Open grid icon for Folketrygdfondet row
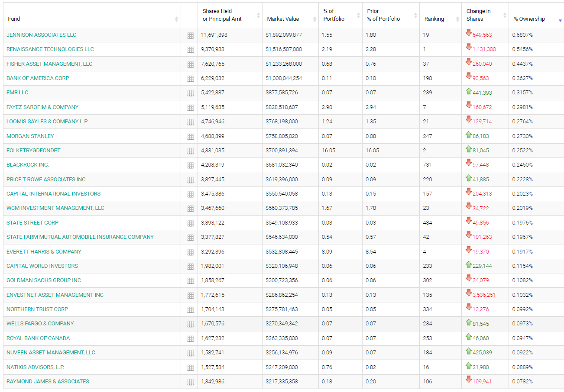Image resolution: width=564 pixels, height=392 pixels. click(191, 151)
